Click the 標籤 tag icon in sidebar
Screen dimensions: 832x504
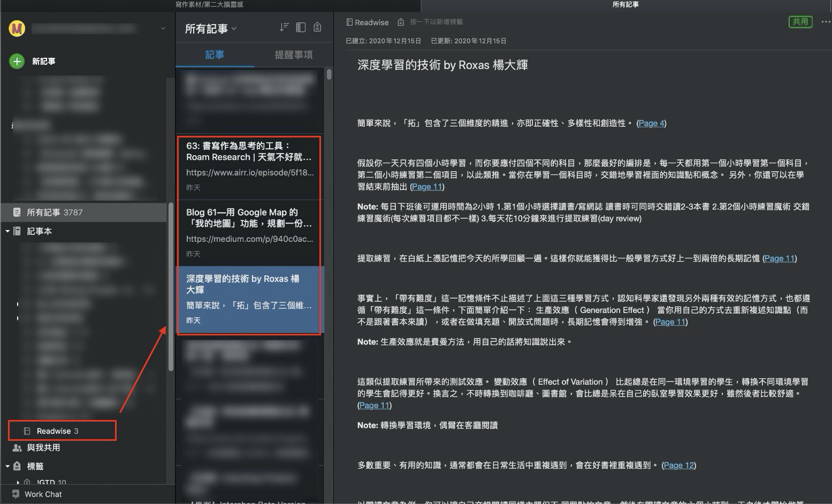pyautogui.click(x=17, y=466)
